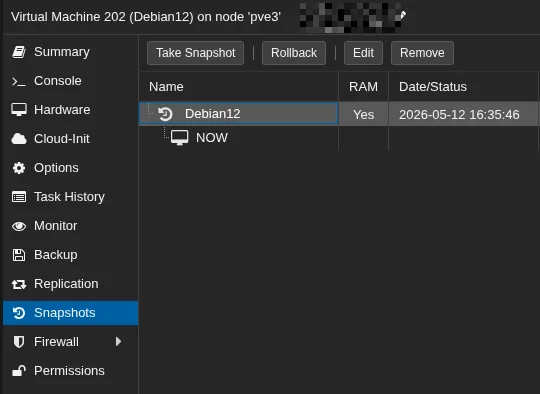Click the RAM value Yes cell
Image resolution: width=540 pixels, height=394 pixels.
click(363, 114)
